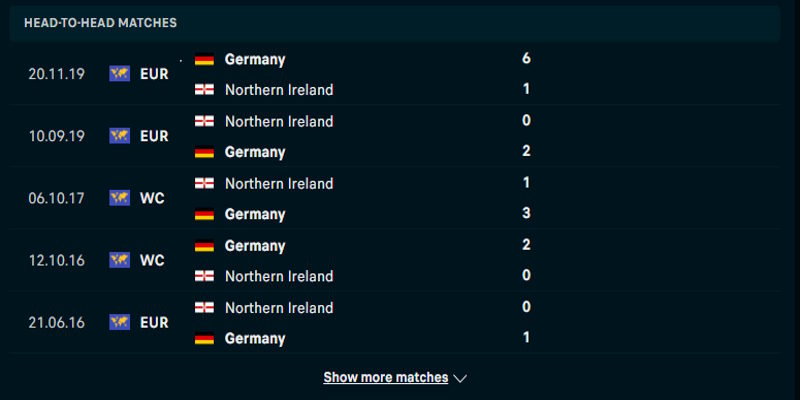Click the Show more matches link
Image resolution: width=800 pixels, height=400 pixels.
385,378
